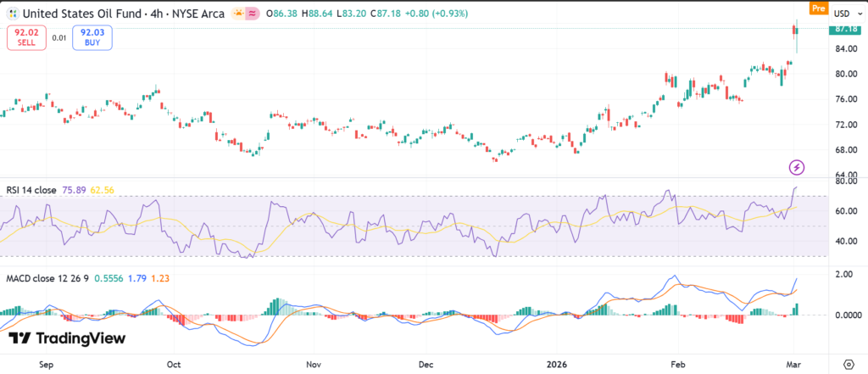
Task: Click the 0.01 spread value
Action: point(58,37)
